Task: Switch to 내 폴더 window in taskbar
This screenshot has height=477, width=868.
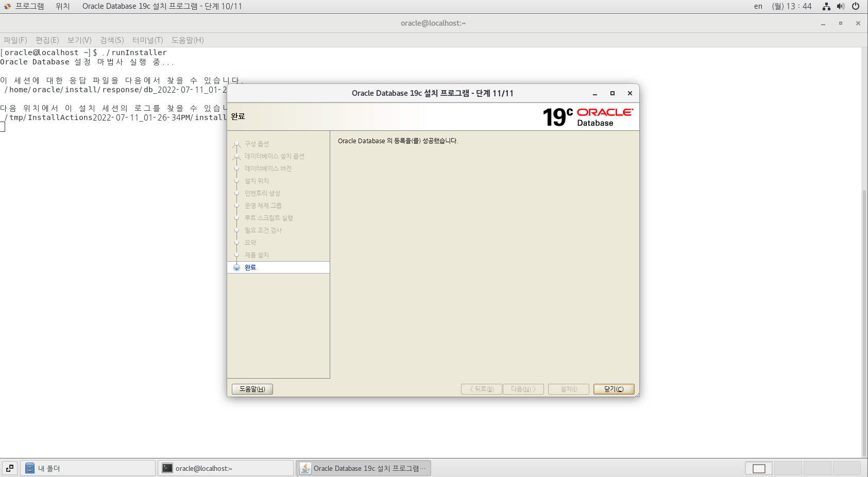Action: [88, 468]
